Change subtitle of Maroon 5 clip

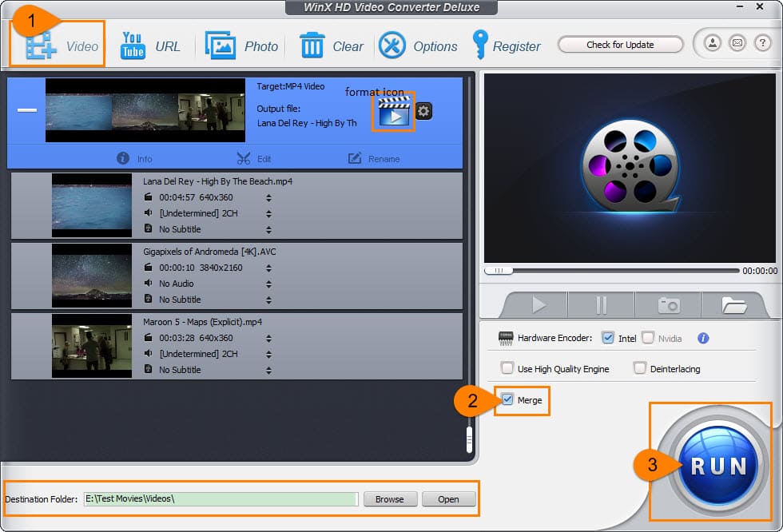pyautogui.click(x=268, y=371)
